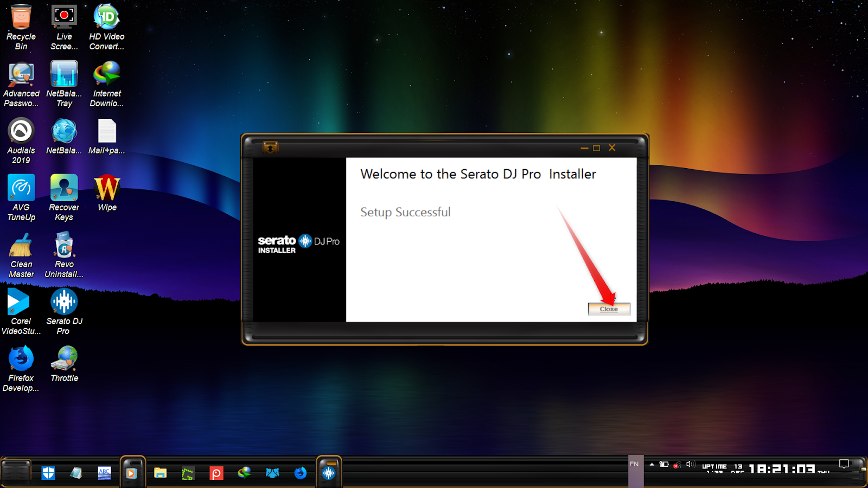The image size is (868, 488).
Task: Select the Serato DJ Pro desktop icon
Action: [x=64, y=312]
